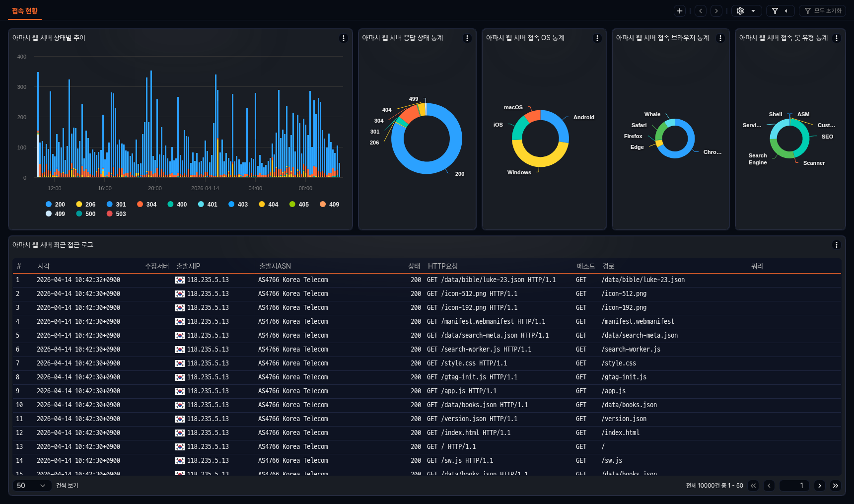Toggle the 404 status legend item
The height and width of the screenshot is (504, 854).
269,205
